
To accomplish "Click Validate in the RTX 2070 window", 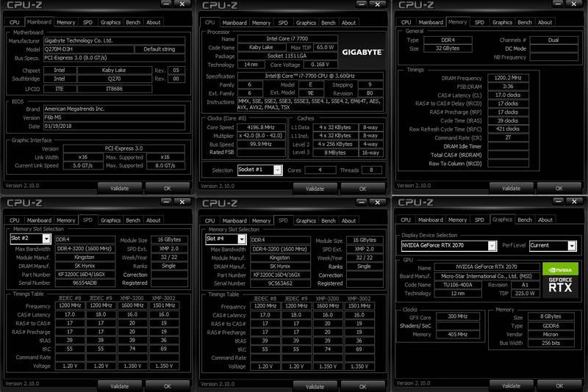I will (x=511, y=385).
